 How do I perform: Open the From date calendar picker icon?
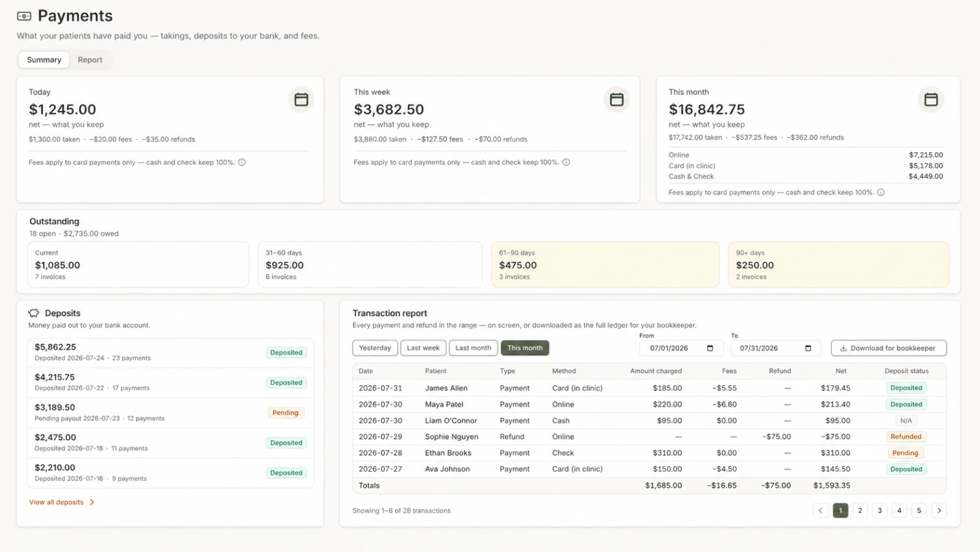click(710, 348)
